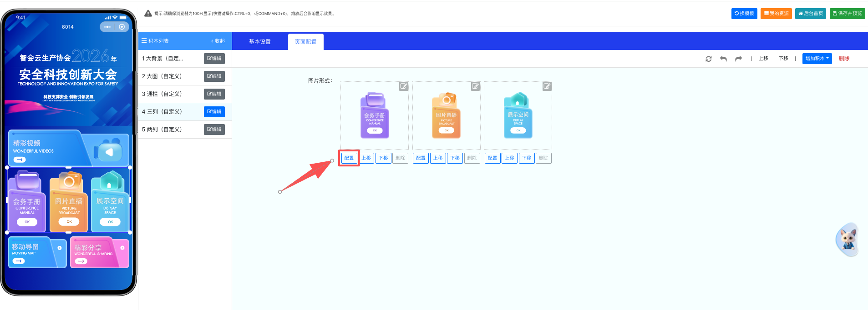Click the undo arrow icon
This screenshot has width=868, height=310.
coord(723,59)
